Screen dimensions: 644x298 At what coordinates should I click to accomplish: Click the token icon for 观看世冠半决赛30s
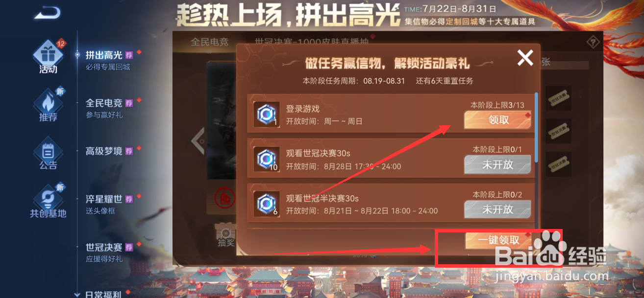point(267,204)
